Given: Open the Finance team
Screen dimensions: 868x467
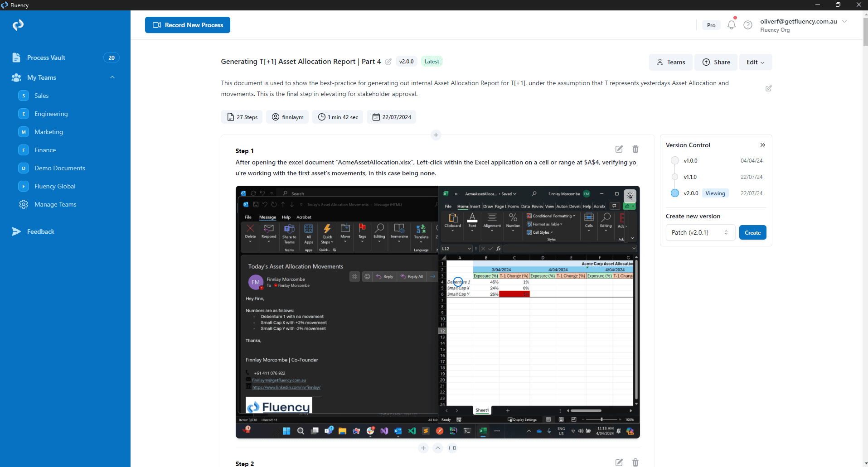Looking at the screenshot, I should tap(45, 150).
